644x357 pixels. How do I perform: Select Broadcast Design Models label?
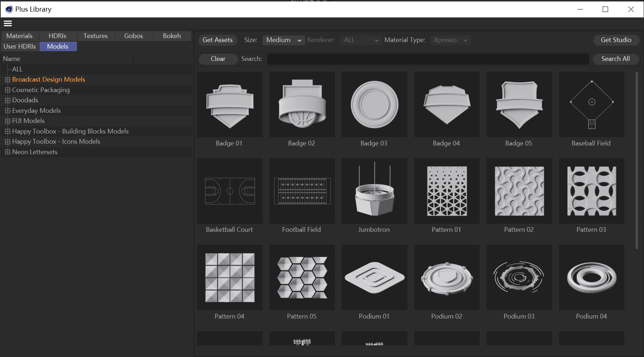tap(49, 79)
